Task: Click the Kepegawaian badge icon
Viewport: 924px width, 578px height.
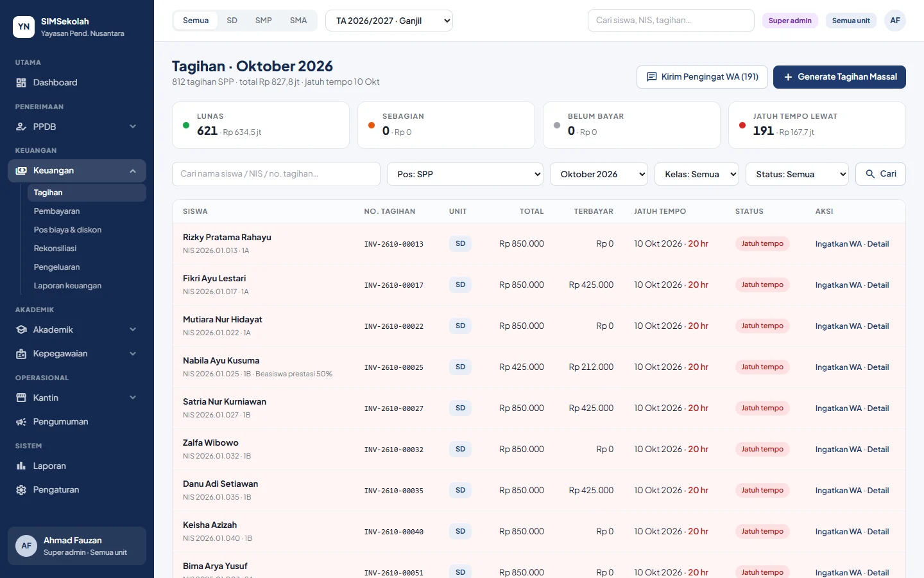Action: [21, 354]
